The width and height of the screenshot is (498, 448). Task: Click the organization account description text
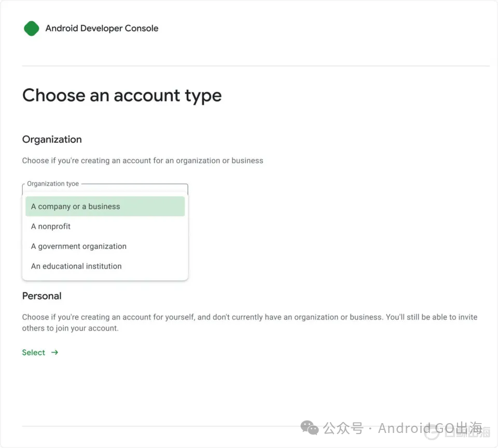(143, 161)
